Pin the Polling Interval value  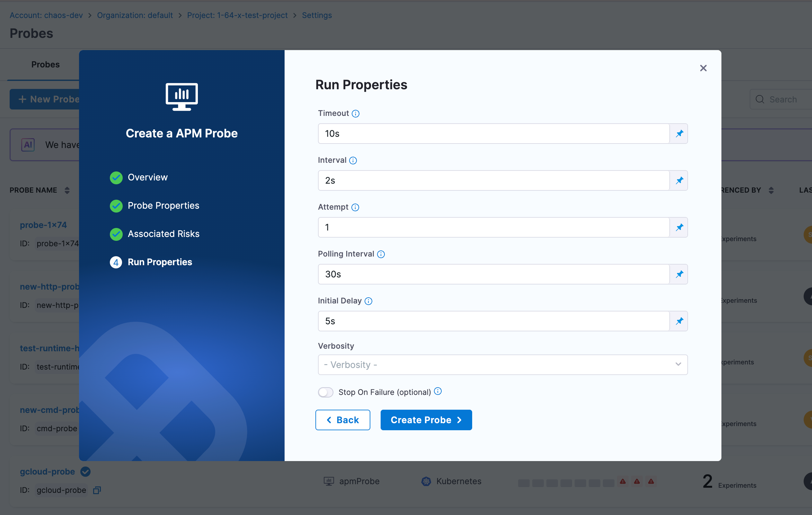(679, 274)
